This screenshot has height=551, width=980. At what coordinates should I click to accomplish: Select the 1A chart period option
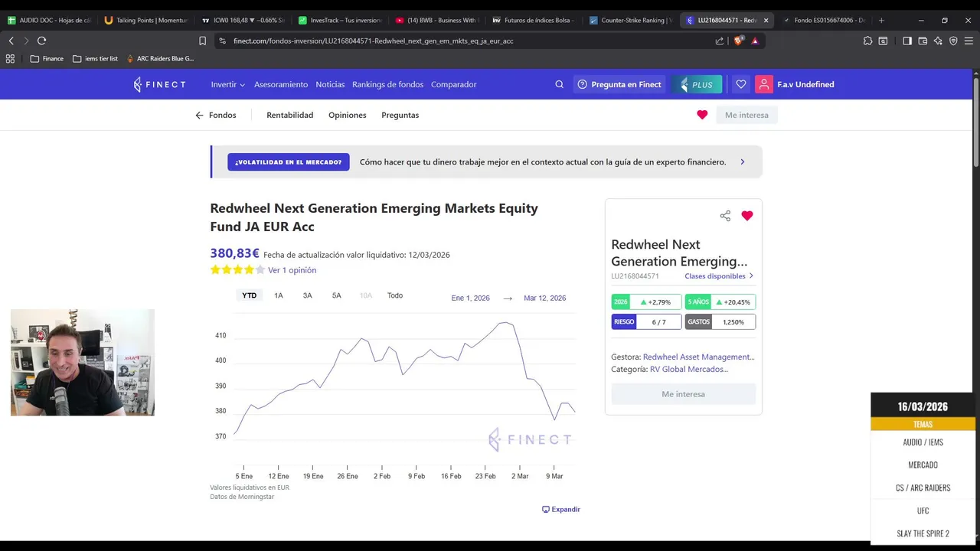279,295
